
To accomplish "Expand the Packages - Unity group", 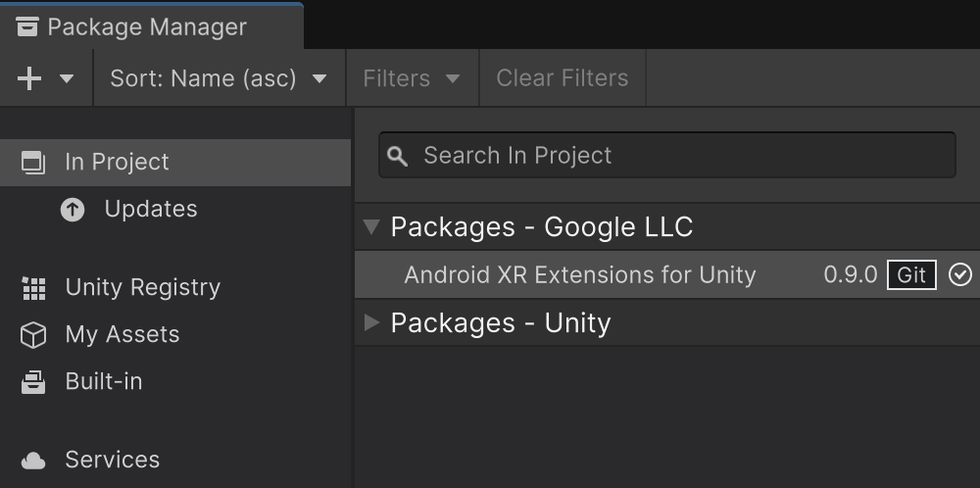I will tap(370, 322).
